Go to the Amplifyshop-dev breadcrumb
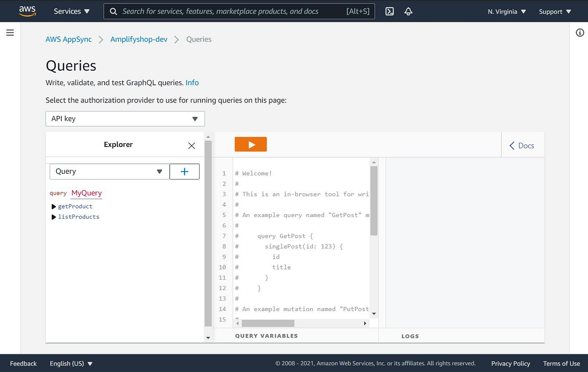 coord(139,39)
